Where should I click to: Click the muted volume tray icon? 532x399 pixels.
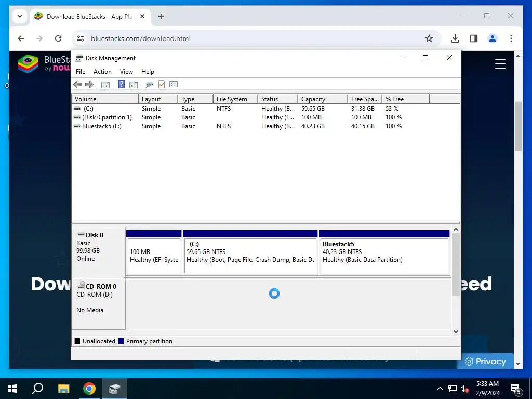coord(465,389)
